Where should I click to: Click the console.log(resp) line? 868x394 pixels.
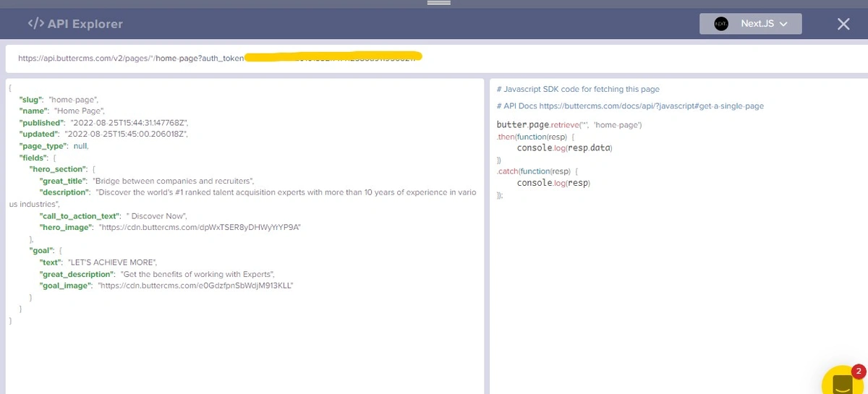[x=553, y=183]
